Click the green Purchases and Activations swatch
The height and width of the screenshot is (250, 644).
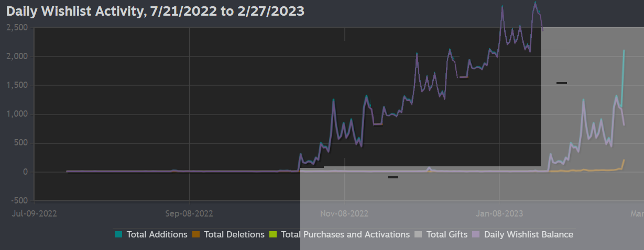273,235
